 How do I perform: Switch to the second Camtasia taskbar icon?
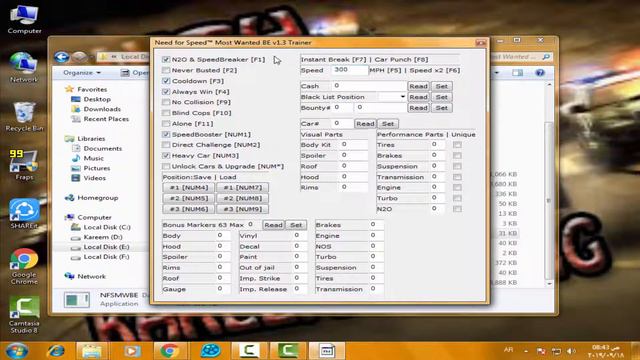pyautogui.click(x=288, y=351)
